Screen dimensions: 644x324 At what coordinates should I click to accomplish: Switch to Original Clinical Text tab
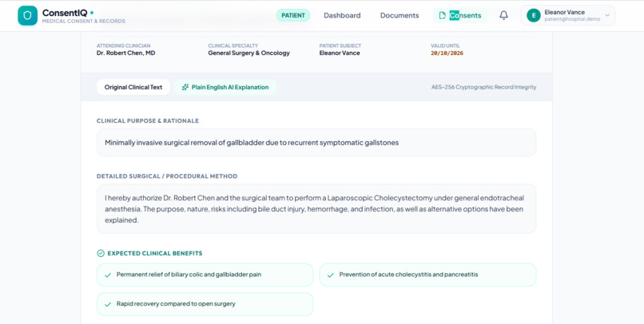click(x=133, y=87)
